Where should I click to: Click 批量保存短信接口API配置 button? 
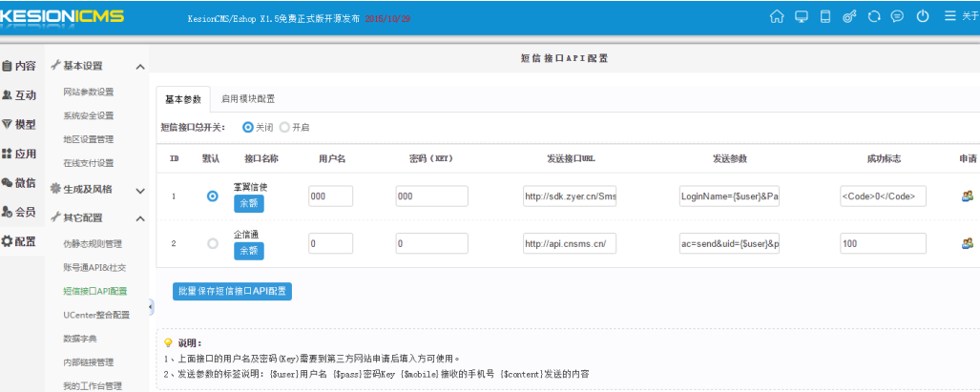232,291
